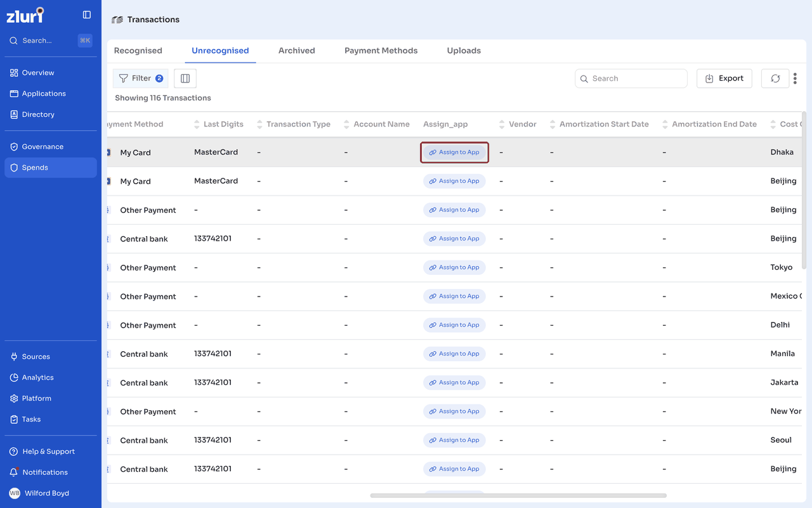Click the Export button

click(724, 79)
